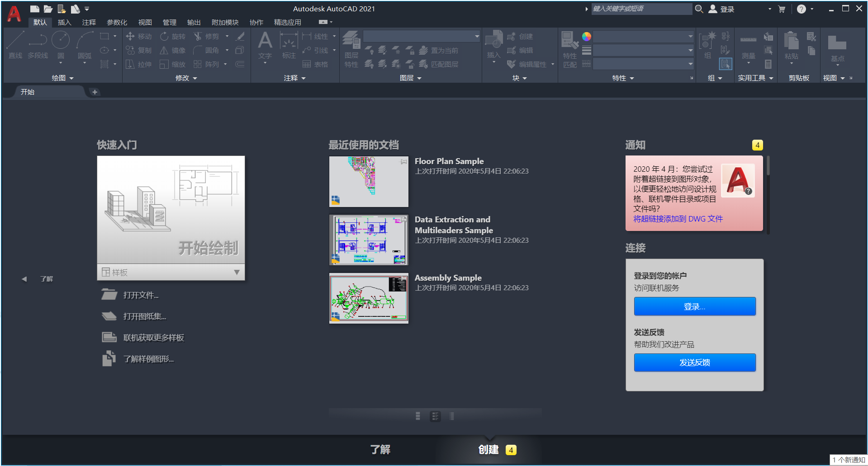Viewport: 868px width, 466px height.
Task: Expand the 修改 panel
Action: (186, 78)
